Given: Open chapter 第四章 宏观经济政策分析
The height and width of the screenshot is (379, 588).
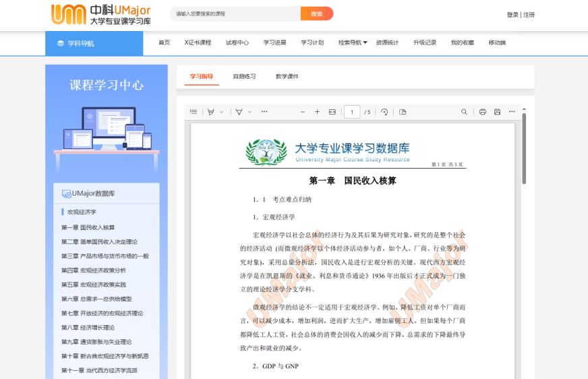Looking at the screenshot, I should coord(94,270).
